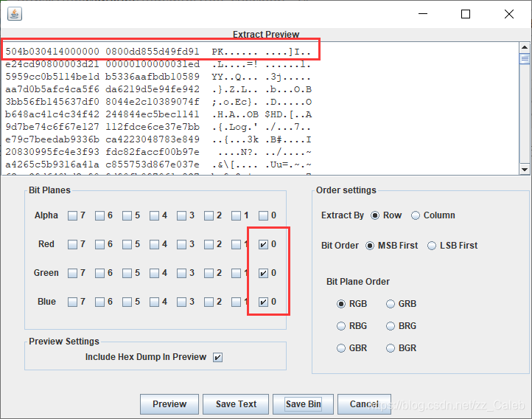Check Blue bit plane 5
532x419 pixels.
(x=127, y=302)
